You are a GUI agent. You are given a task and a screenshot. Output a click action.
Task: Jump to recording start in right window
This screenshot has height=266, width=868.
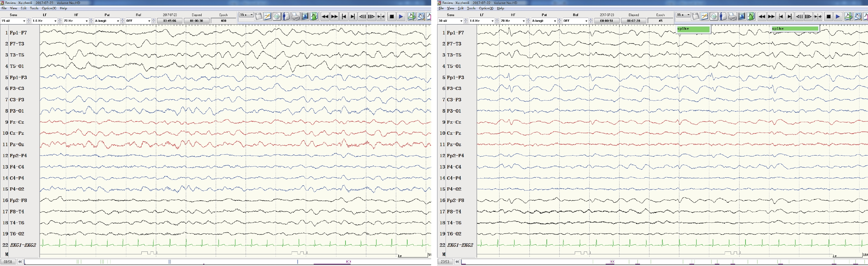[x=781, y=16]
